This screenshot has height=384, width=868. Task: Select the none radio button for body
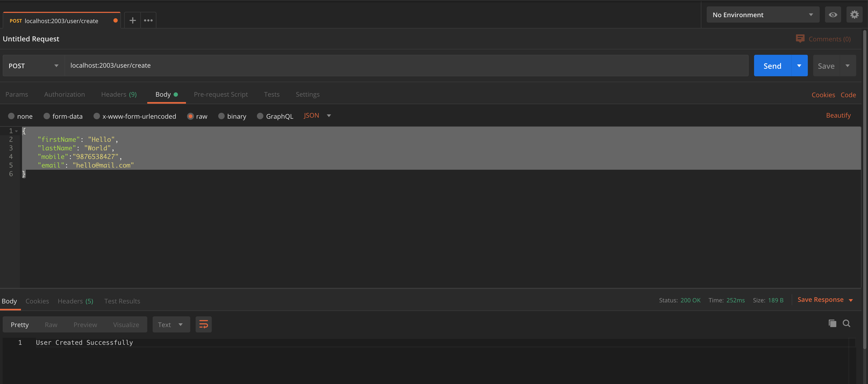click(x=11, y=116)
